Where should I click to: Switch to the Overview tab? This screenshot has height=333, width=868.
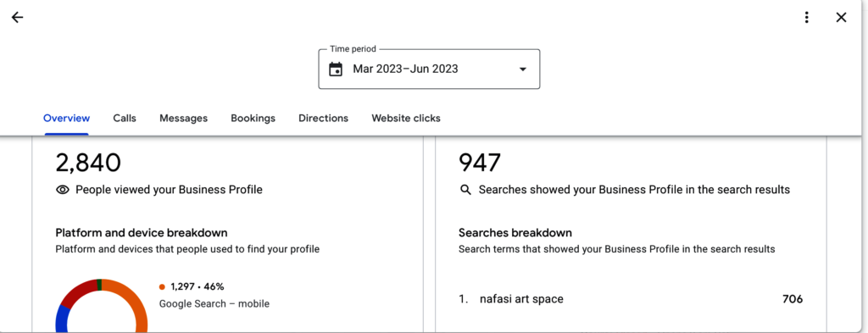point(66,118)
